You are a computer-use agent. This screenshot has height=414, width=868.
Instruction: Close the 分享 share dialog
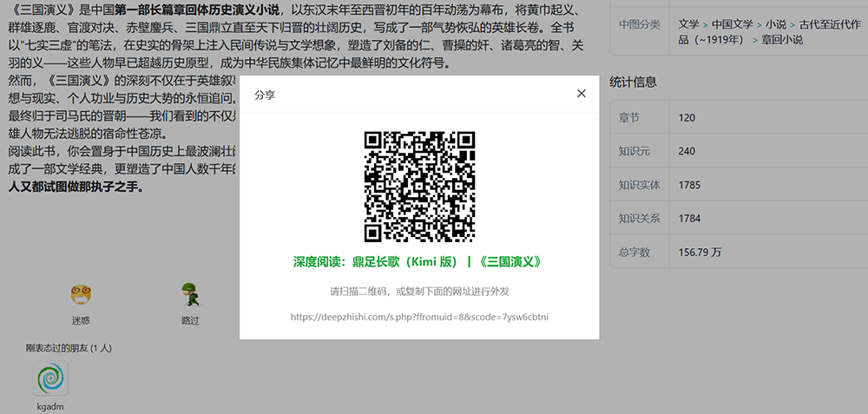[x=582, y=94]
